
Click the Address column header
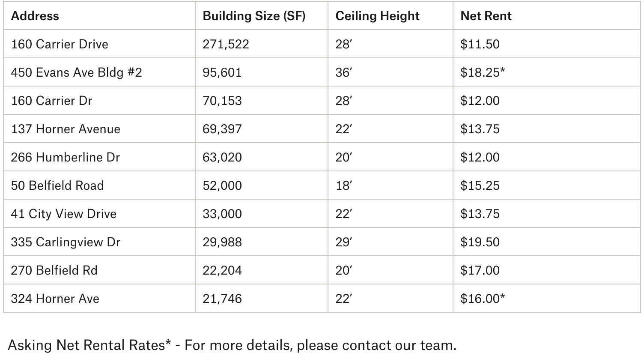(35, 16)
